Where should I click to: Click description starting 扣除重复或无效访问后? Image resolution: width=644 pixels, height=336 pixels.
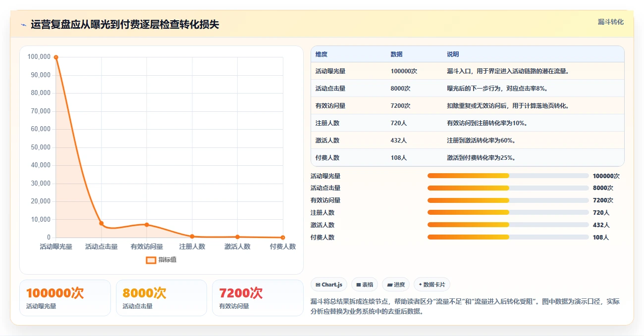click(x=509, y=106)
